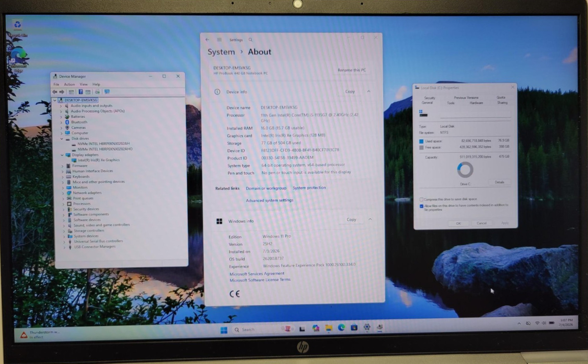Open Settings gear icon on taskbar

click(367, 327)
